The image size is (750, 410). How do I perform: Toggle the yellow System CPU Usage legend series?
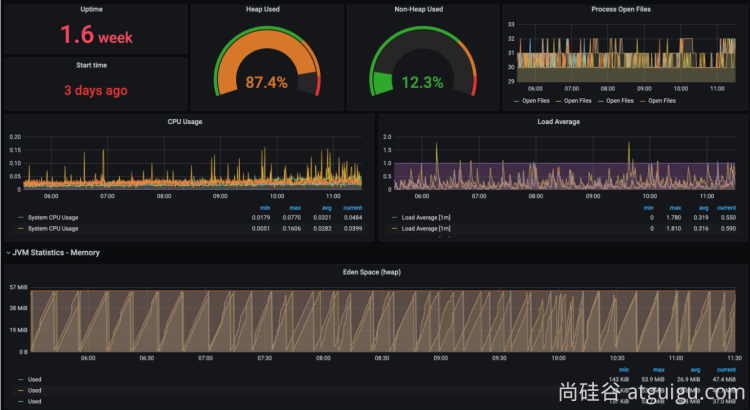pos(53,229)
